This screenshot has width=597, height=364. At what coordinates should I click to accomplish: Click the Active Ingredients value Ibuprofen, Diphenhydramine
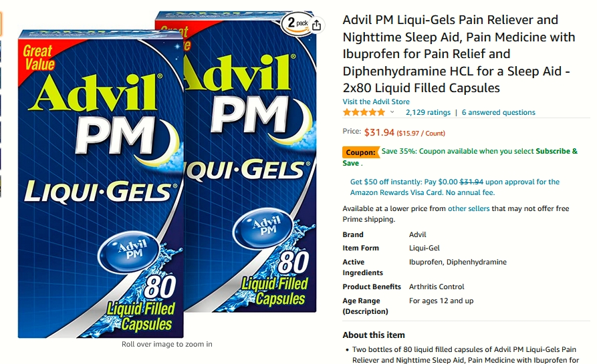point(458,262)
